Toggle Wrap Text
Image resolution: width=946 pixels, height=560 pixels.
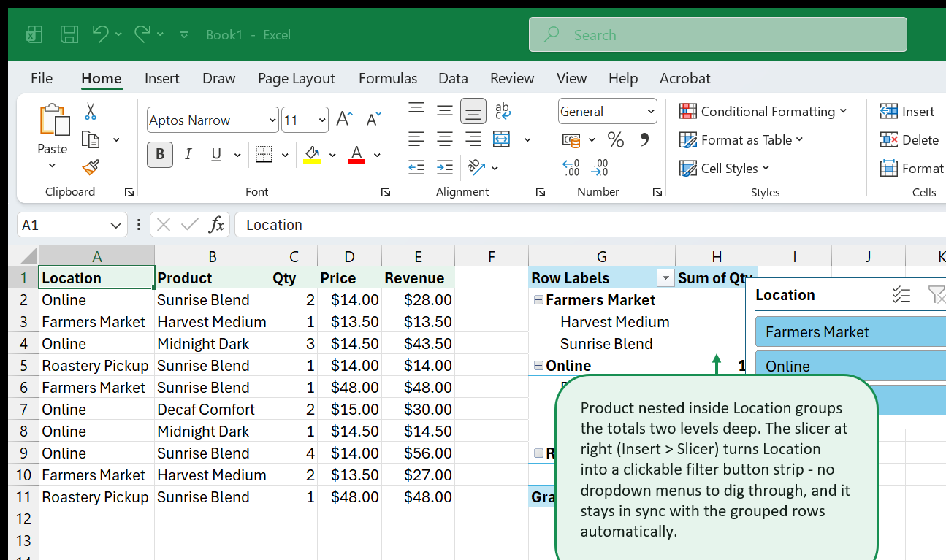(503, 110)
